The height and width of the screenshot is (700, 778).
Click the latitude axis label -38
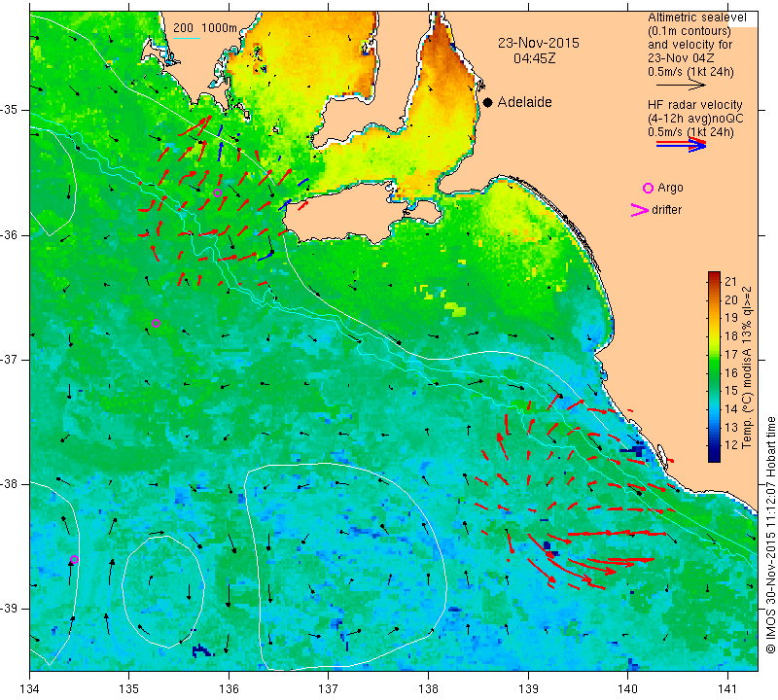pos(10,484)
